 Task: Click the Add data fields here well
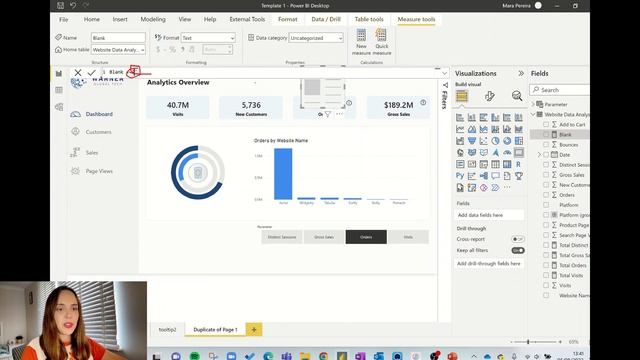[x=489, y=215]
